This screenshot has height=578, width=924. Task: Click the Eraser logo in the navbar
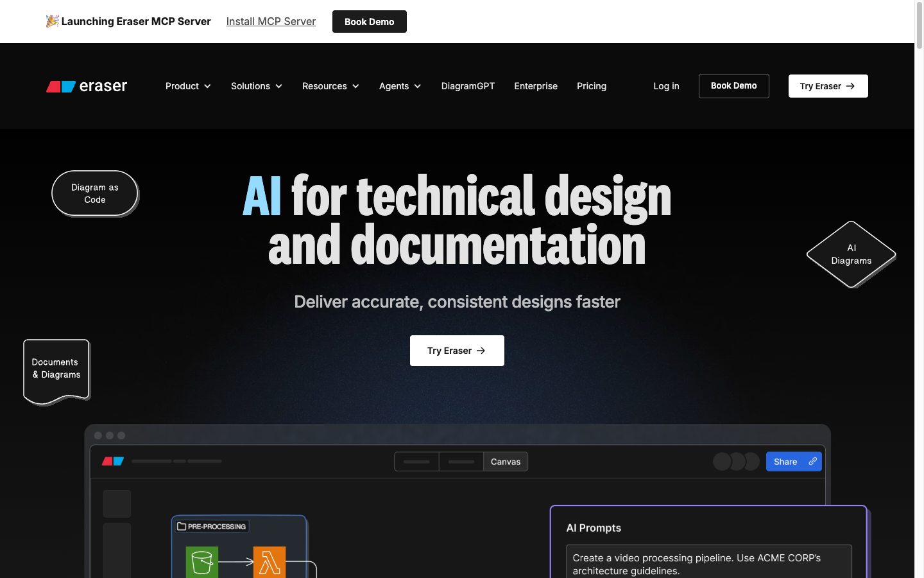[87, 86]
